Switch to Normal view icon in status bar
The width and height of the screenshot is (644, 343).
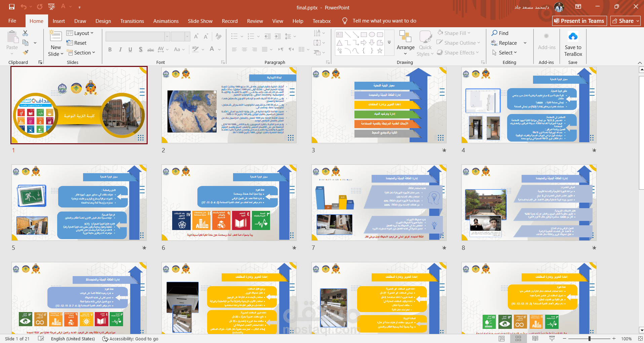click(x=501, y=339)
